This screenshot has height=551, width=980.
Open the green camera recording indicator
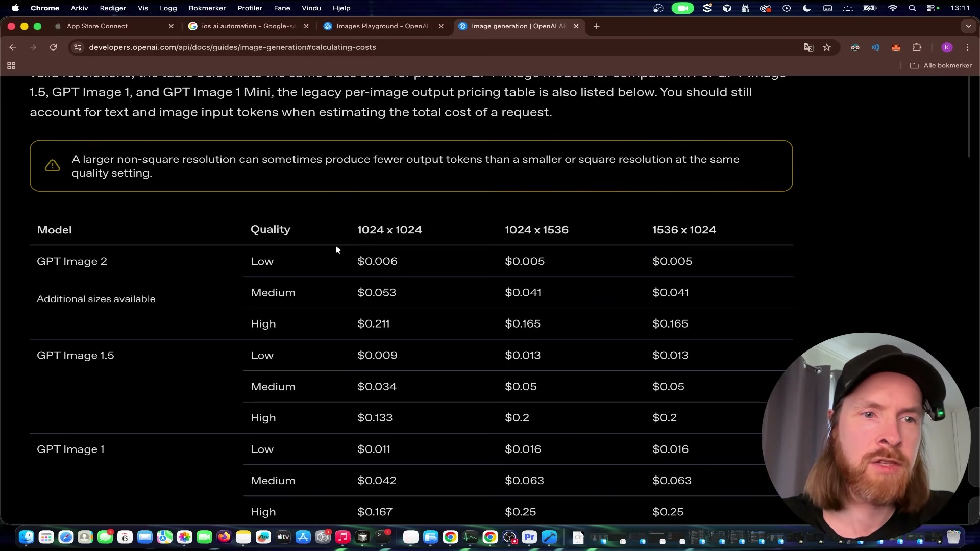(682, 8)
